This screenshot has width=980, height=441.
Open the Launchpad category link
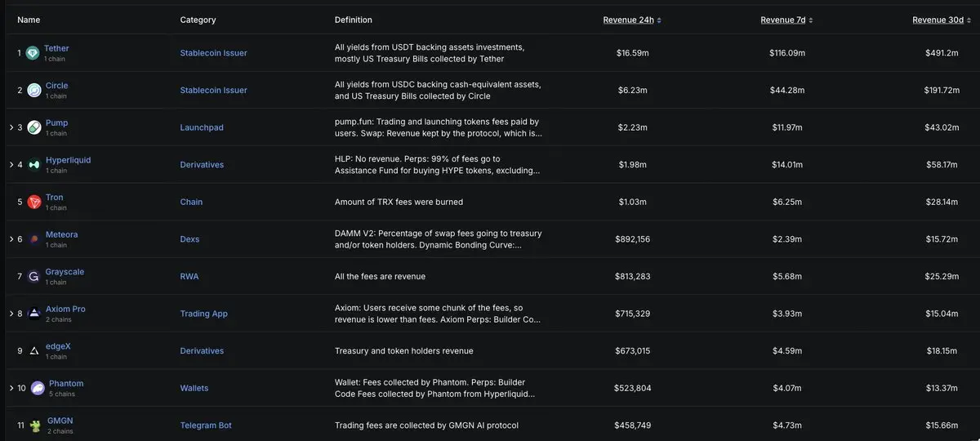pyautogui.click(x=202, y=127)
